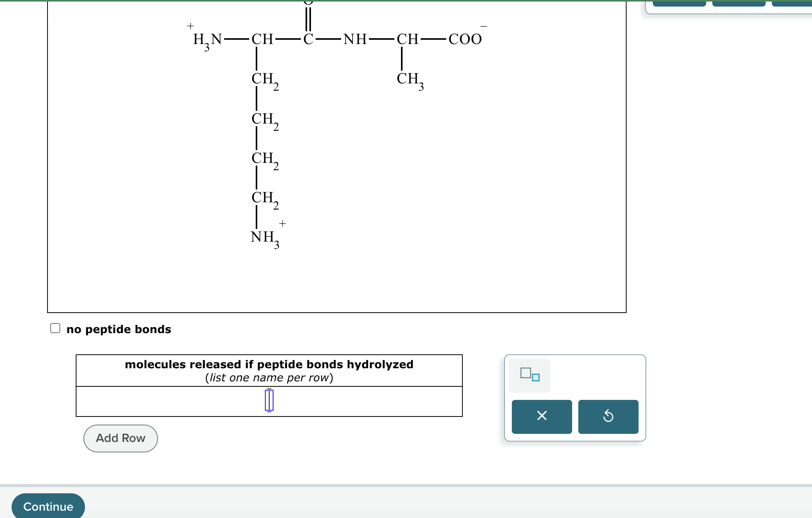Click the 'no peptide bonds' label text
The height and width of the screenshot is (518, 812).
119,329
